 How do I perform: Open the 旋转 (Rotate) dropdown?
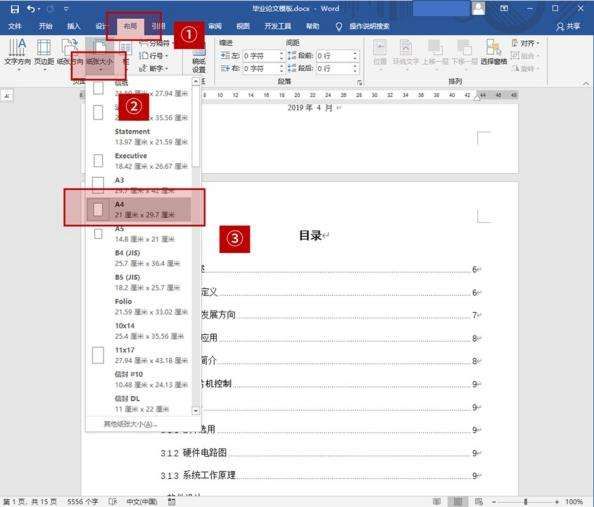click(525, 68)
